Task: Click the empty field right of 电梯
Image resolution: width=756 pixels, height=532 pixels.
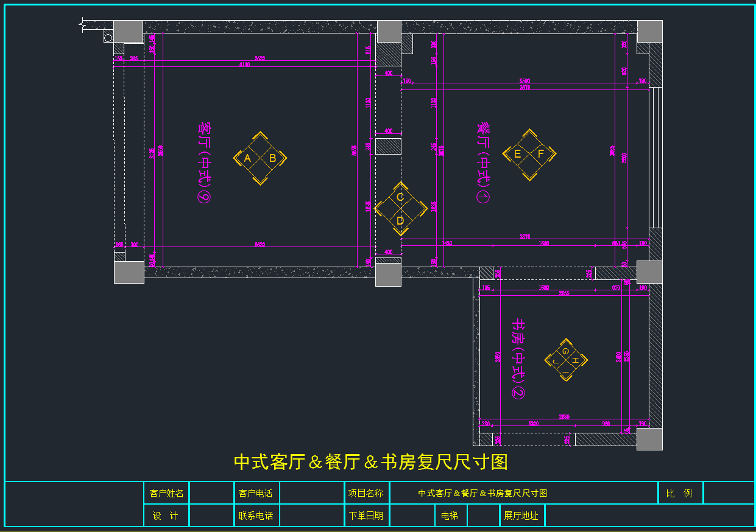Action: pos(483,516)
